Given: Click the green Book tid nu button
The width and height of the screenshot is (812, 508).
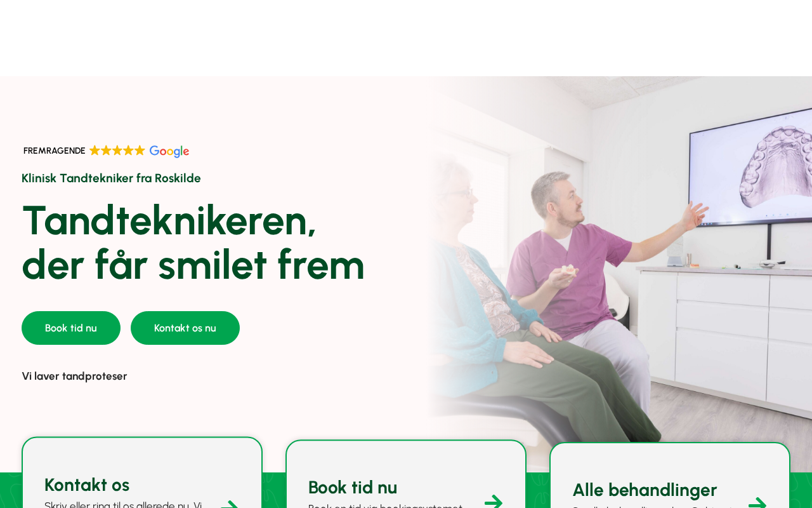Looking at the screenshot, I should click(71, 328).
